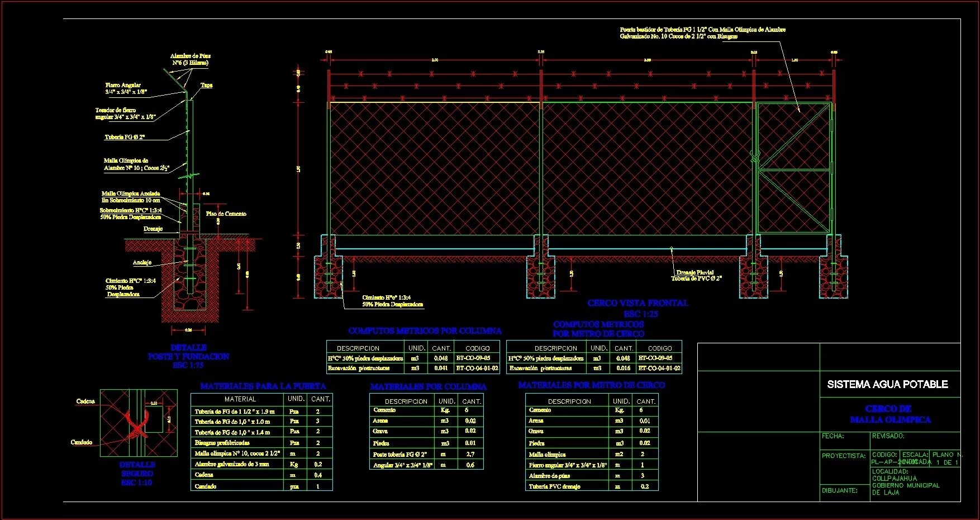Click the '0.016' quantity cell in metro de cerco computos
The image size is (980, 520).
(623, 368)
